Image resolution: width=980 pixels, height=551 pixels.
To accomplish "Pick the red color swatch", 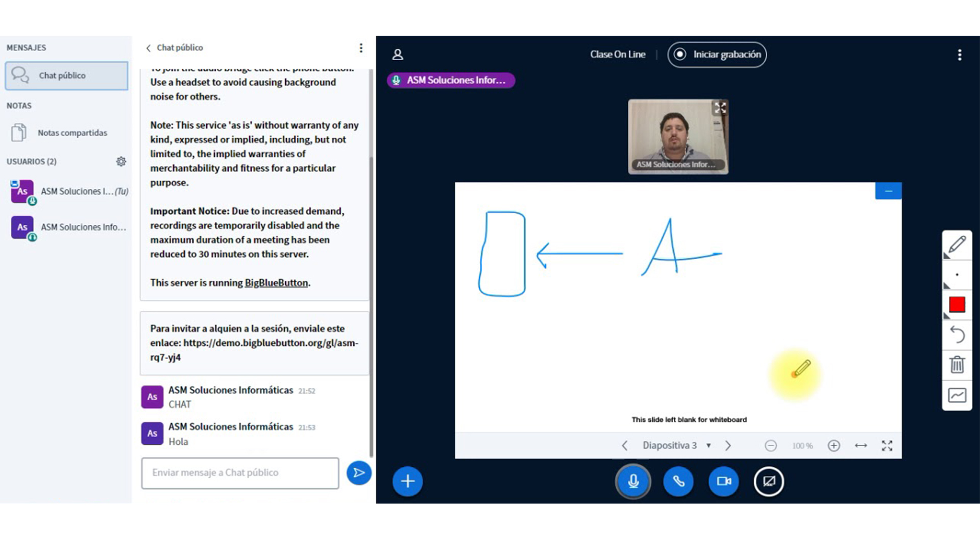I will click(x=957, y=305).
